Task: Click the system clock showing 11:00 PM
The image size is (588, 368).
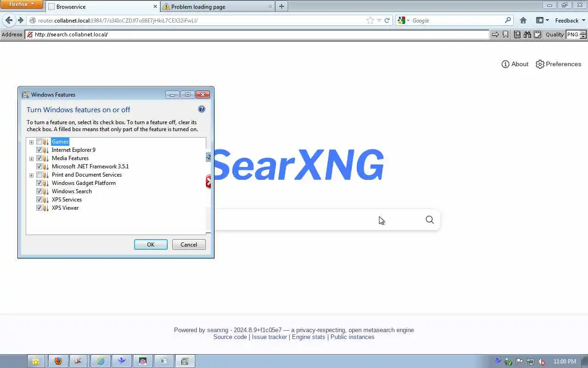Action: coord(565,362)
